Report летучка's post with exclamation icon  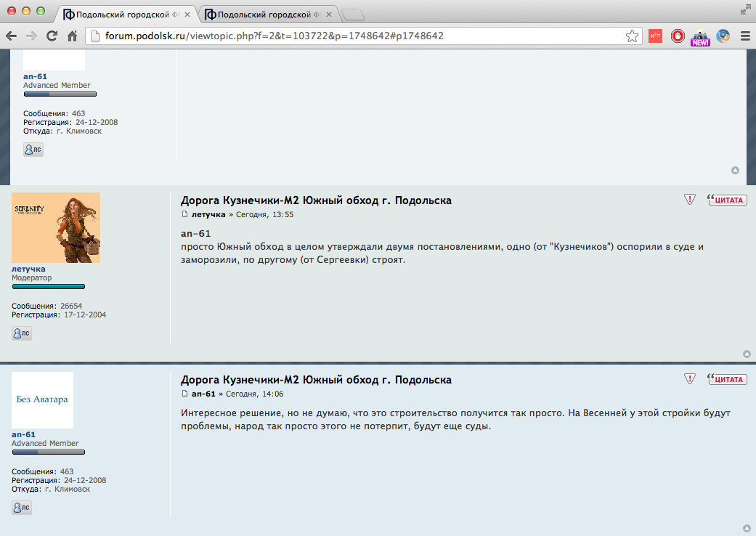[690, 200]
